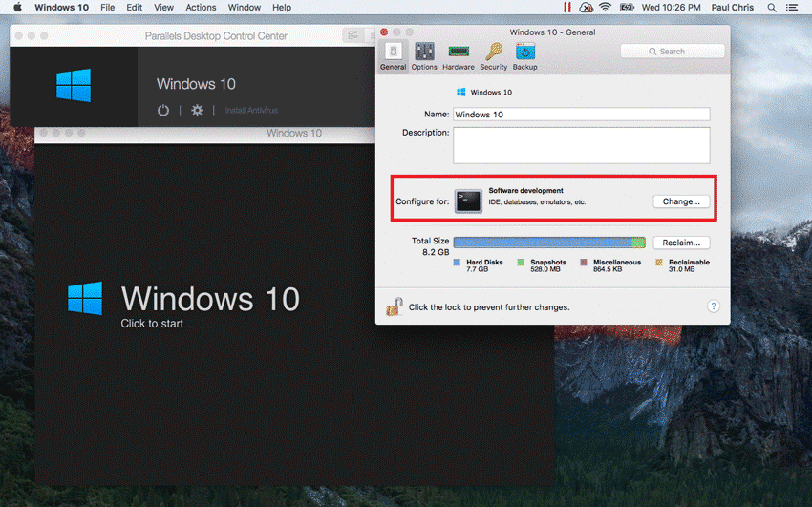Open the Window menu
The width and height of the screenshot is (812, 507).
(x=245, y=8)
